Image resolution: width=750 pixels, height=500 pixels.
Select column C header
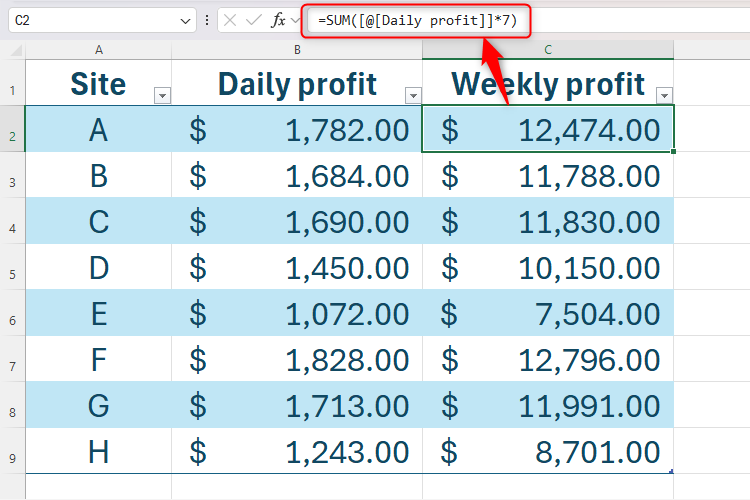[x=548, y=50]
